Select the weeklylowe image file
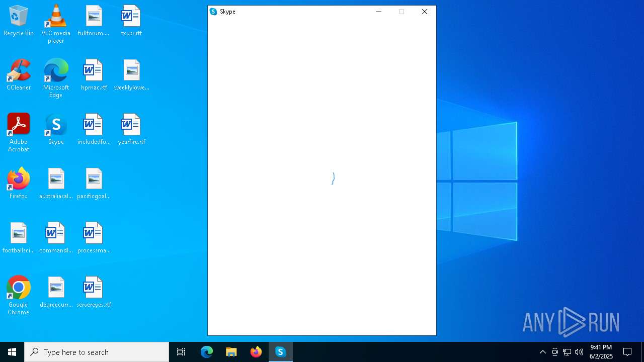This screenshot has height=362, width=644. coord(131,75)
